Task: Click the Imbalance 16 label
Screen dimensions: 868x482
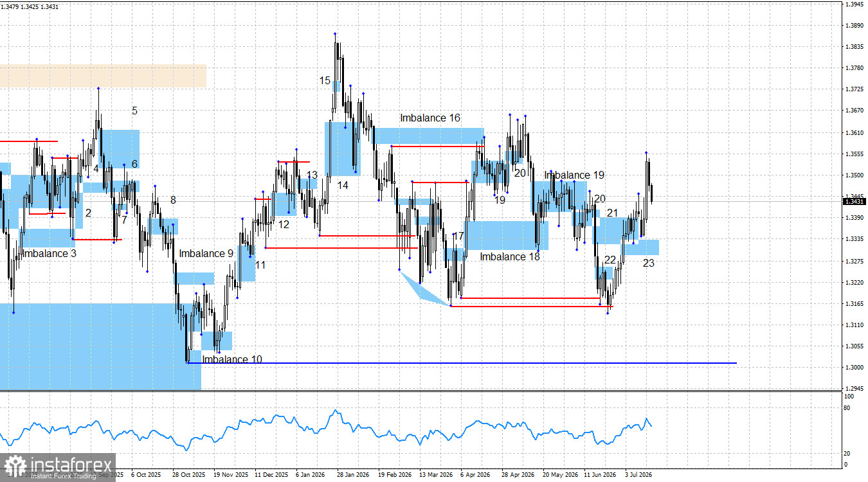Action: [430, 118]
